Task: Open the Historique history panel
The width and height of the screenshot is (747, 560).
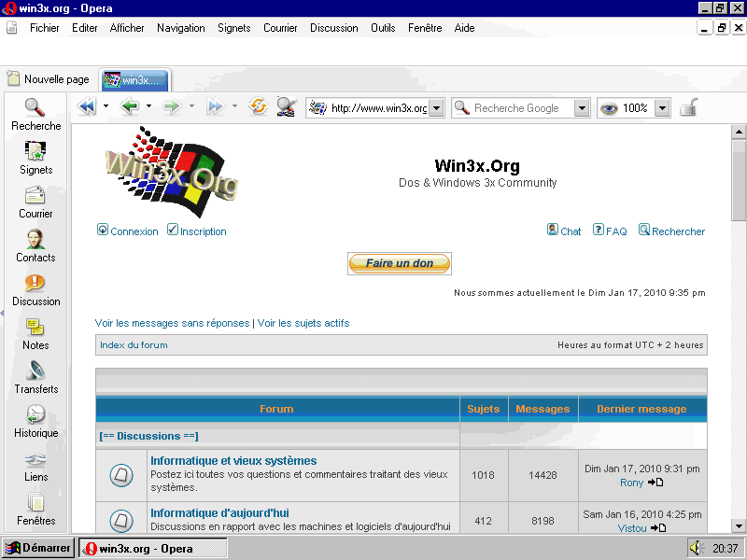Action: pos(35,421)
